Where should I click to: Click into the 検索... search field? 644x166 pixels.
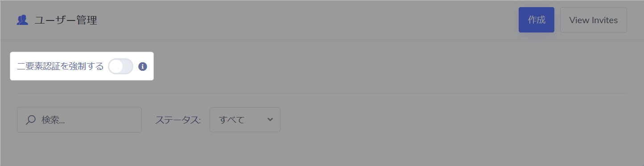(79, 120)
